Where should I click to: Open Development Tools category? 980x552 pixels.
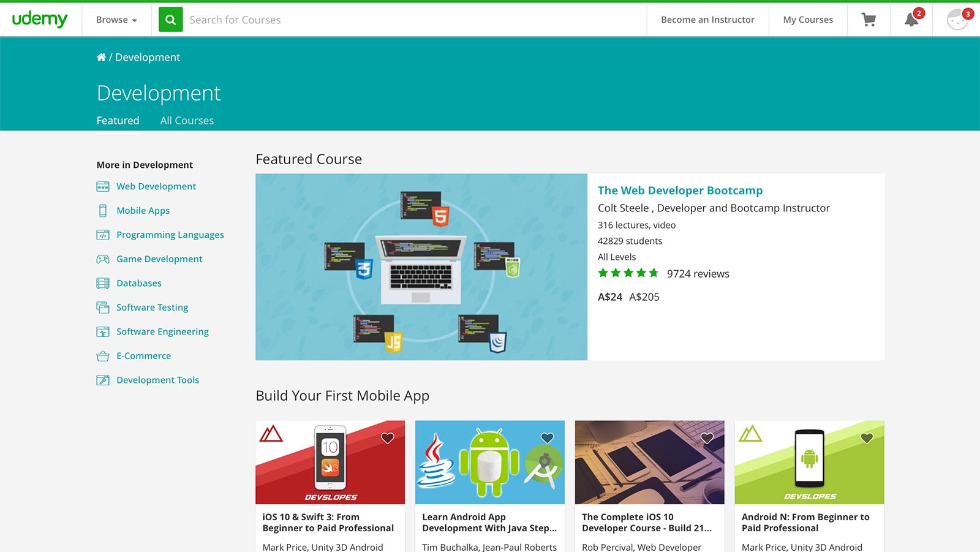[158, 380]
